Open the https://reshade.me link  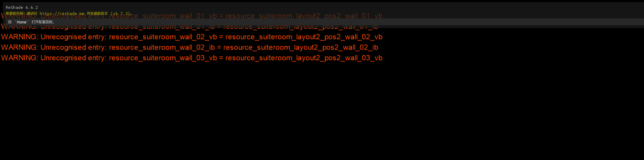[62, 14]
